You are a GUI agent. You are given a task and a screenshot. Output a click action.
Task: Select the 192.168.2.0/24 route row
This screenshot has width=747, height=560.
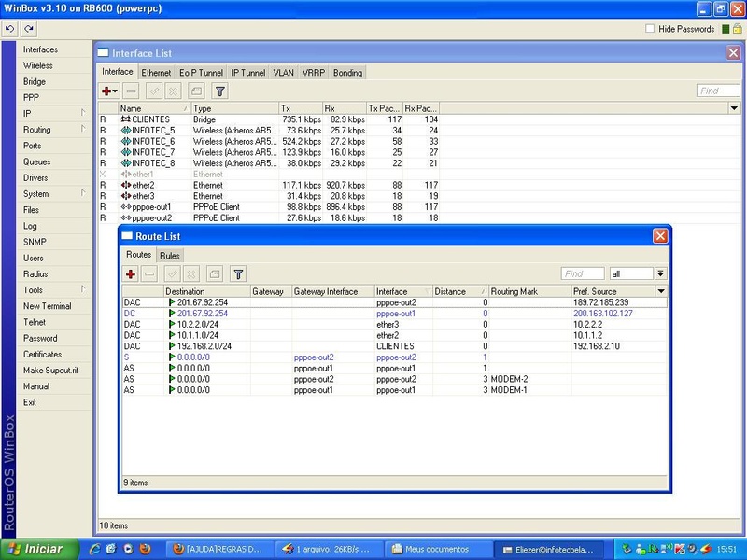point(394,346)
